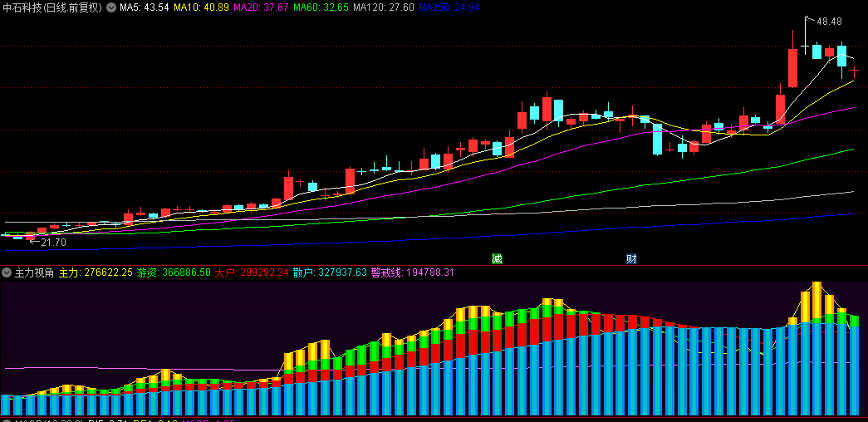The height and width of the screenshot is (422, 868).
Task: Click the cyan 散户: 327937.63 value
Action: [x=330, y=272]
